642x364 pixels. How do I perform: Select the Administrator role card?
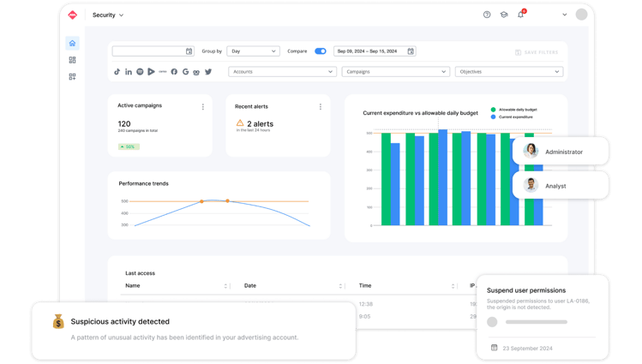click(560, 152)
